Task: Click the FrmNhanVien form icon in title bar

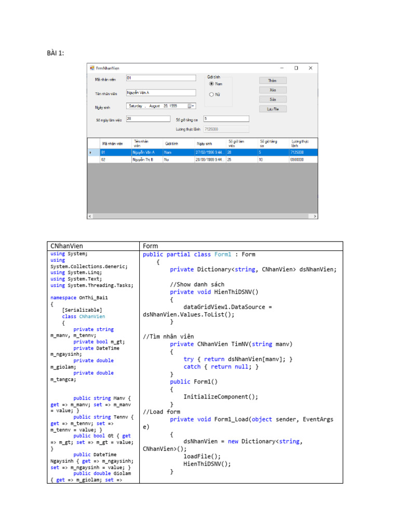Action: [92, 68]
